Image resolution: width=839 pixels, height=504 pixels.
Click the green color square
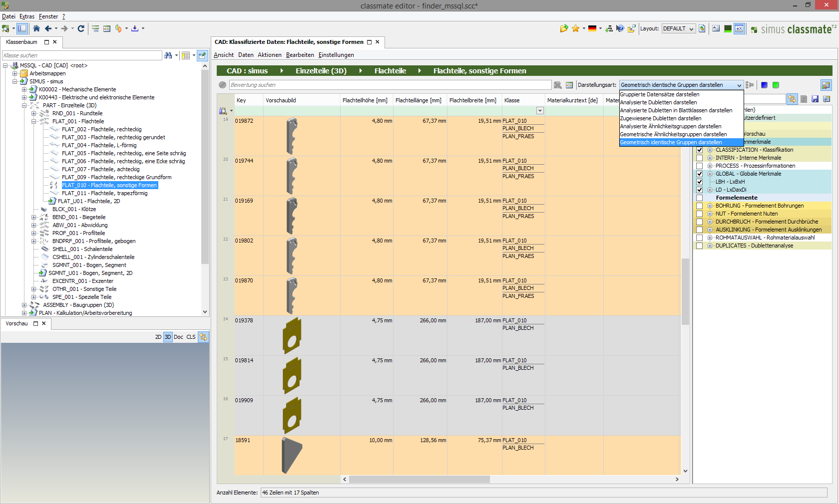(776, 85)
